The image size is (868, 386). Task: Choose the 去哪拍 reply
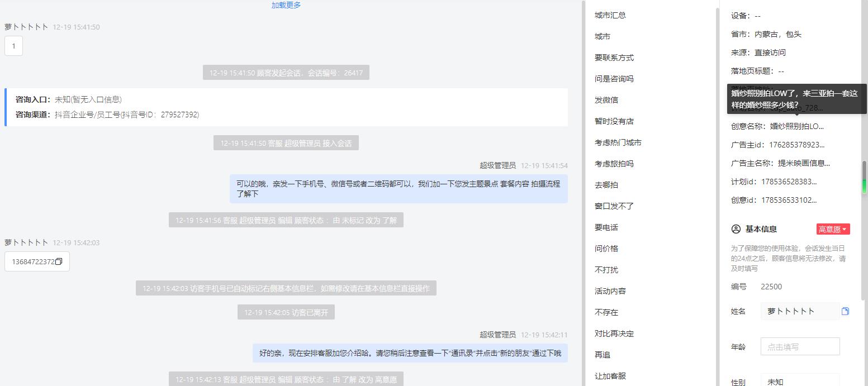click(606, 185)
